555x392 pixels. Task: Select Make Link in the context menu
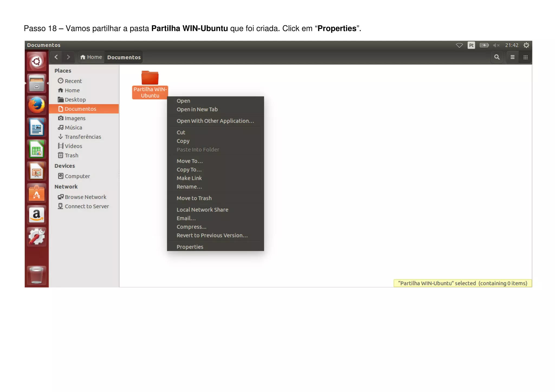[215, 178]
